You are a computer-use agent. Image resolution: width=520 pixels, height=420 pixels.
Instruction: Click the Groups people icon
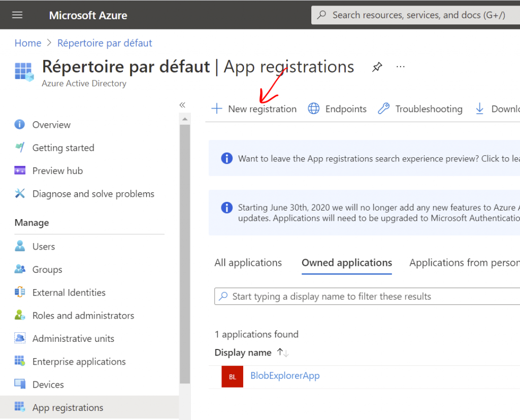pyautogui.click(x=20, y=269)
